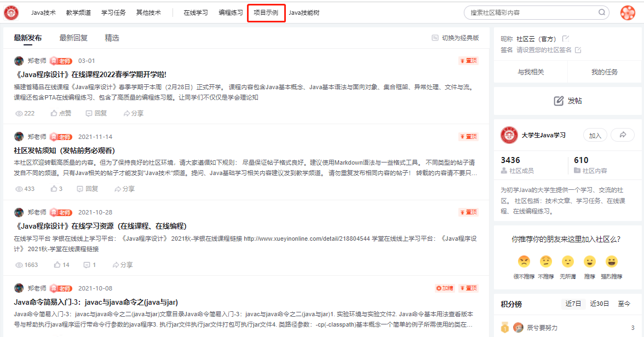Click the edit nickname pencil icon
Screen dimensions: 644x337
pos(566,39)
